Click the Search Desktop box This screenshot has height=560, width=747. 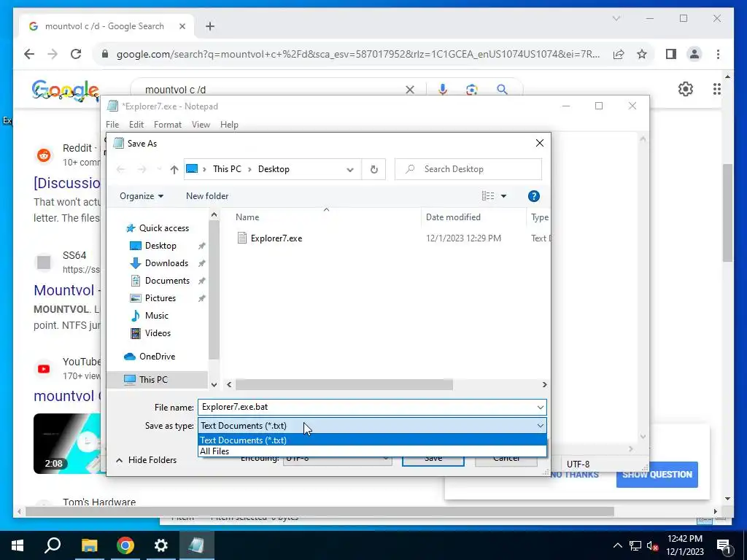click(468, 169)
